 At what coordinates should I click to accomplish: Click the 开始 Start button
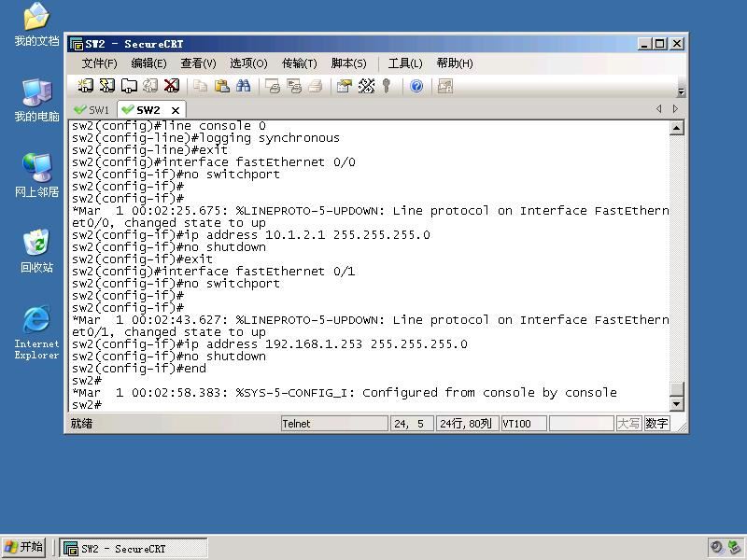point(24,547)
